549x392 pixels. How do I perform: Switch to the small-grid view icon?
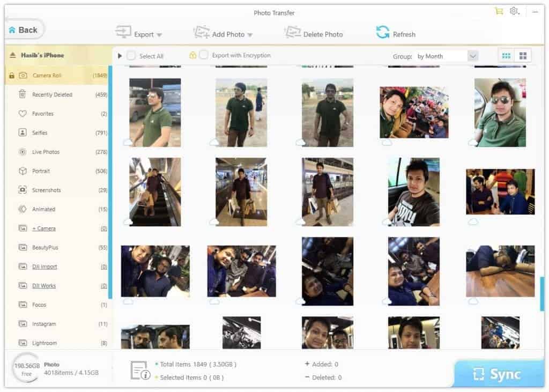point(506,56)
